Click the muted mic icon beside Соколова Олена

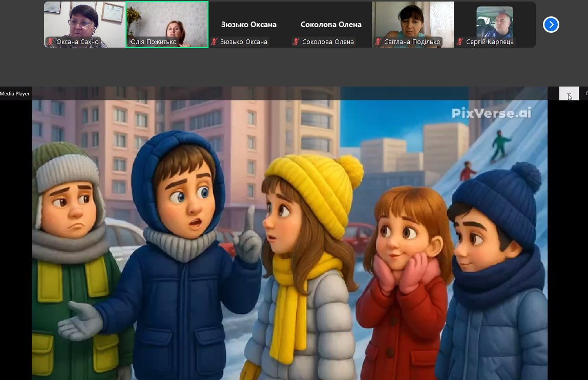(x=296, y=42)
